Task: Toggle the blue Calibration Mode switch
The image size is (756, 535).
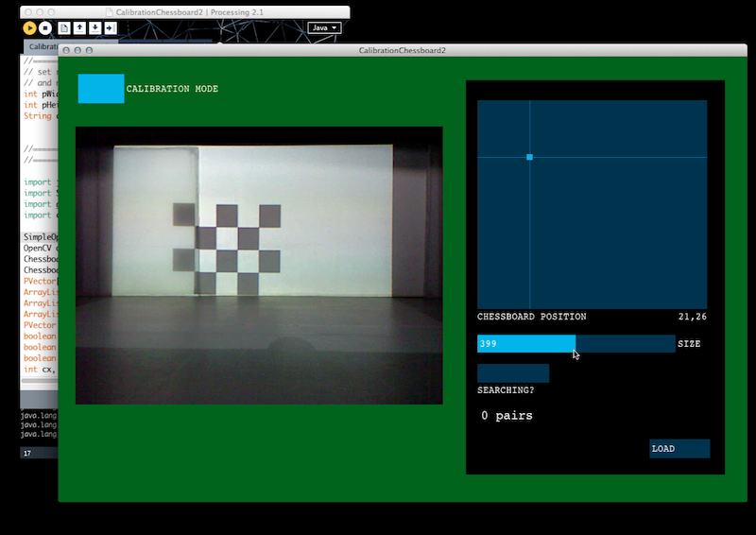Action: [101, 88]
